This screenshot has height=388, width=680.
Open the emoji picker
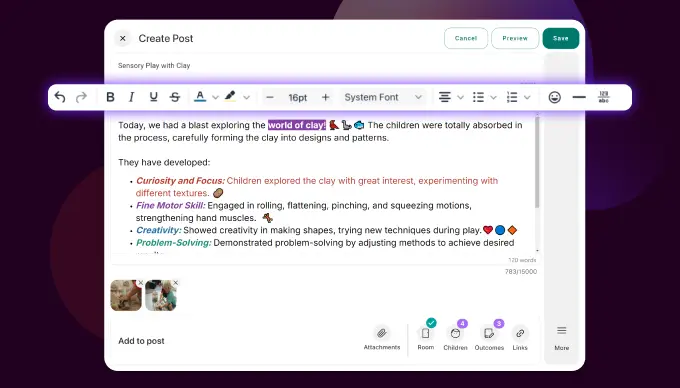pos(554,97)
